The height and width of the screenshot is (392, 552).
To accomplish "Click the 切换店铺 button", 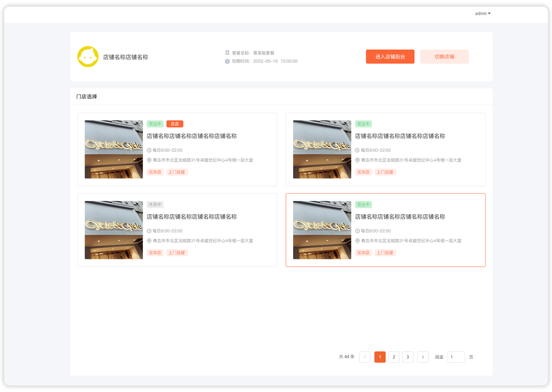I will pyautogui.click(x=444, y=57).
